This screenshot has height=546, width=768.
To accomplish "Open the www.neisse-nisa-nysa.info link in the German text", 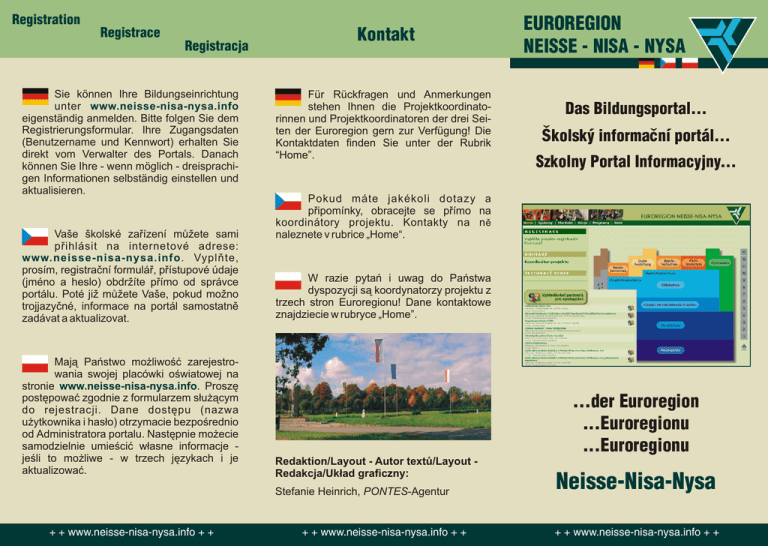I will click(x=164, y=105).
